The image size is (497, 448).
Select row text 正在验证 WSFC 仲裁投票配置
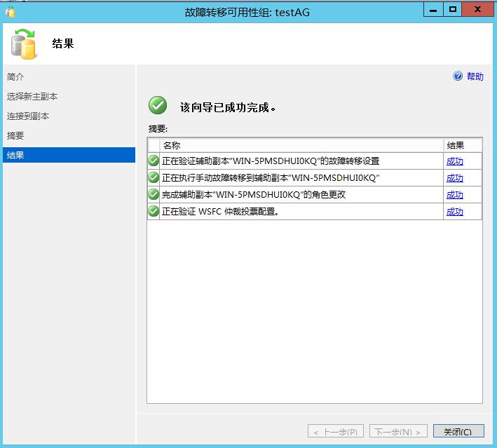click(221, 212)
